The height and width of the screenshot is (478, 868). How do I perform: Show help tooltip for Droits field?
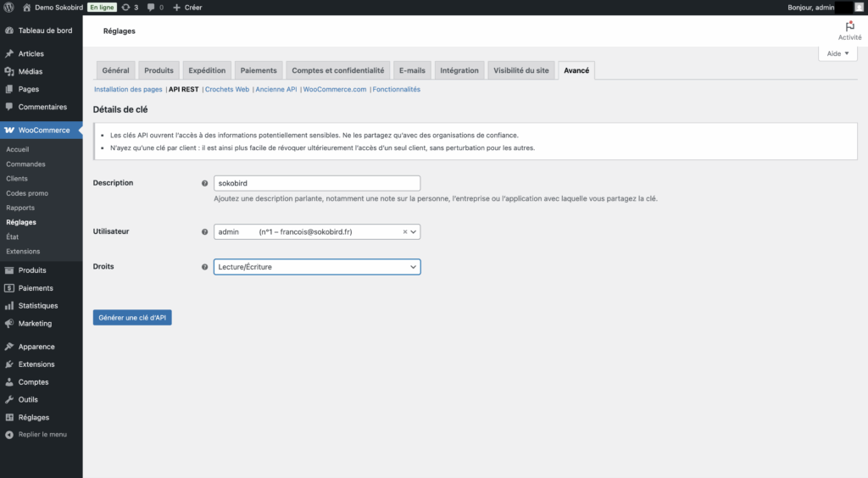[x=205, y=267]
